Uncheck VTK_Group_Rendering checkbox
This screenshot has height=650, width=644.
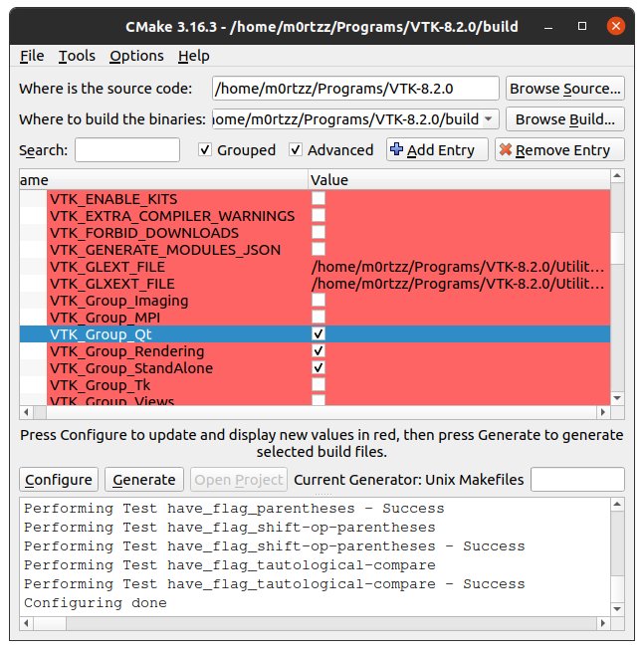pos(319,351)
